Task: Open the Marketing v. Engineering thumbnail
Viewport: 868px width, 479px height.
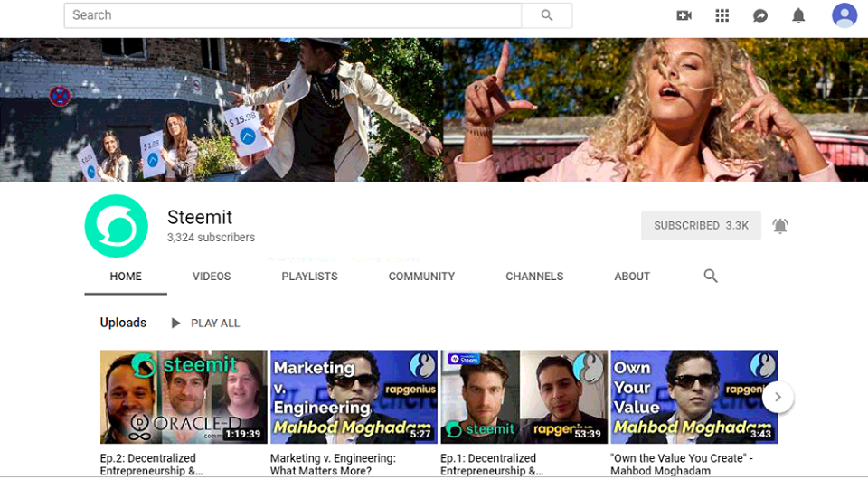Action: point(354,397)
